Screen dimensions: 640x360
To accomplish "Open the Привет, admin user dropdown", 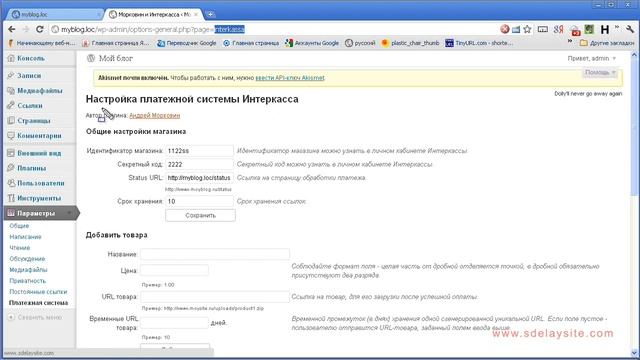I will (x=591, y=58).
